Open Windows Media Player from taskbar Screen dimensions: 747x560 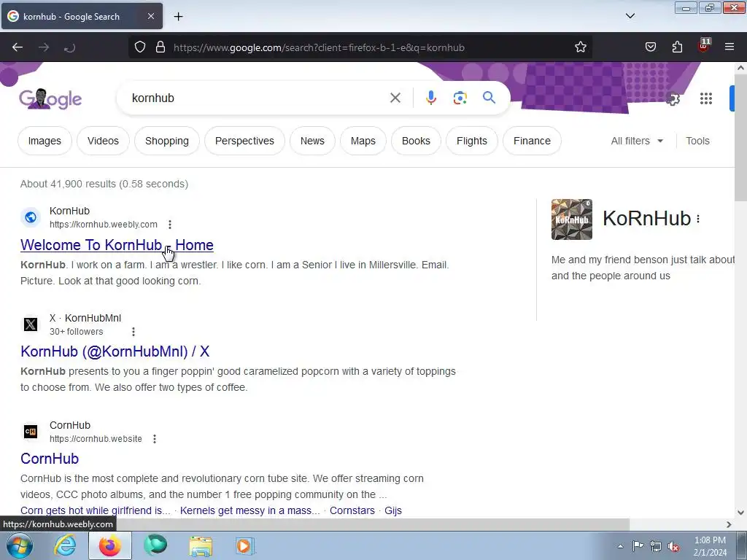click(244, 545)
